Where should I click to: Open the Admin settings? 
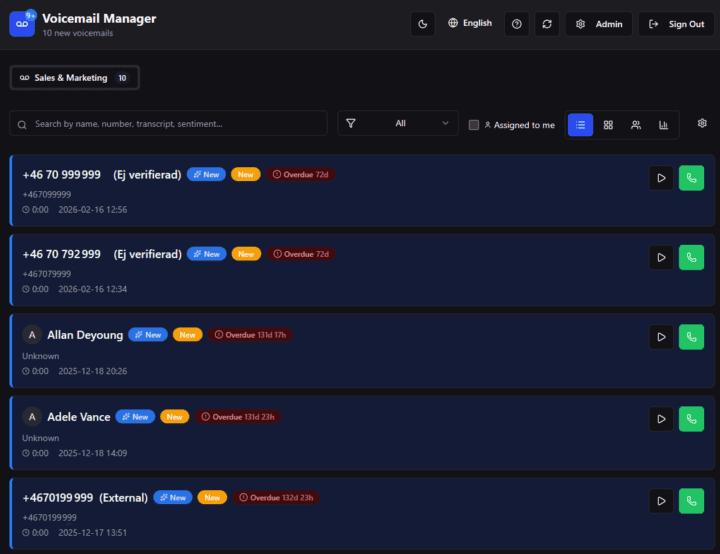click(599, 24)
